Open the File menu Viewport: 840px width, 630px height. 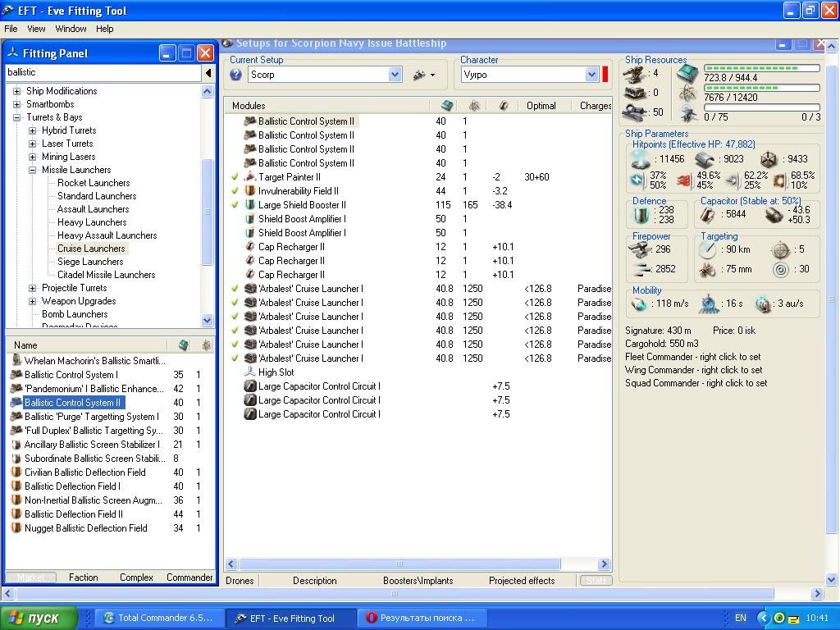(11, 29)
